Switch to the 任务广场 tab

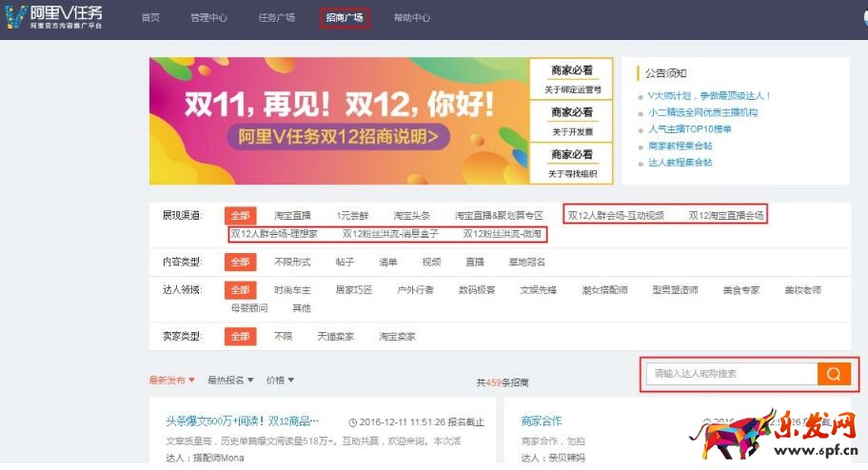point(276,18)
